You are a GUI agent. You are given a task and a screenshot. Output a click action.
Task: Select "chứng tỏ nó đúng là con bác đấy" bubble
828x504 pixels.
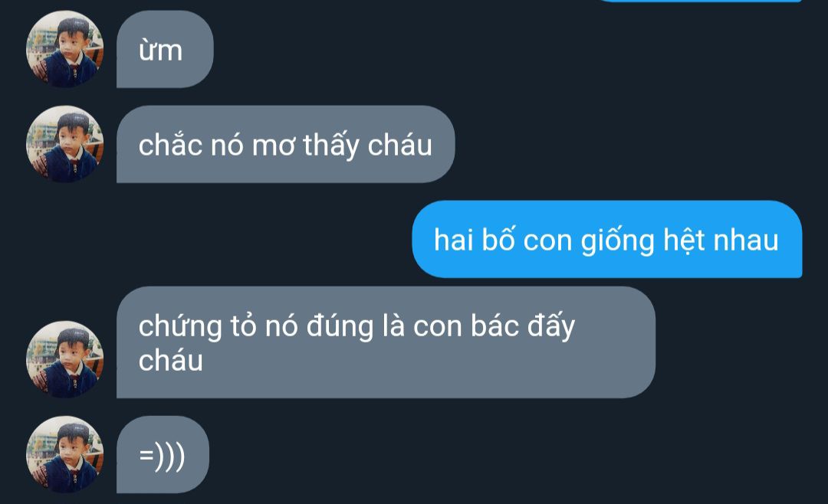pos(386,342)
